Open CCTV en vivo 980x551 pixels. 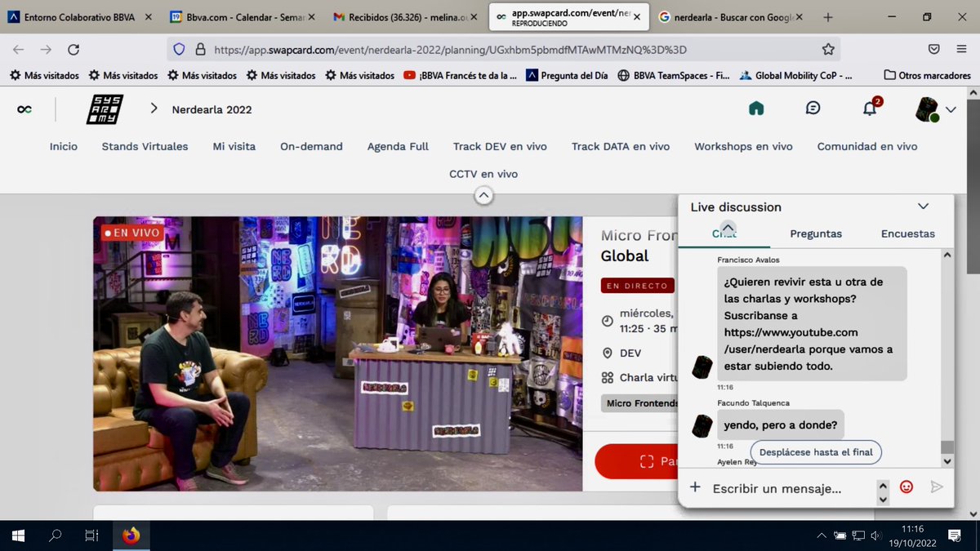pyautogui.click(x=483, y=174)
